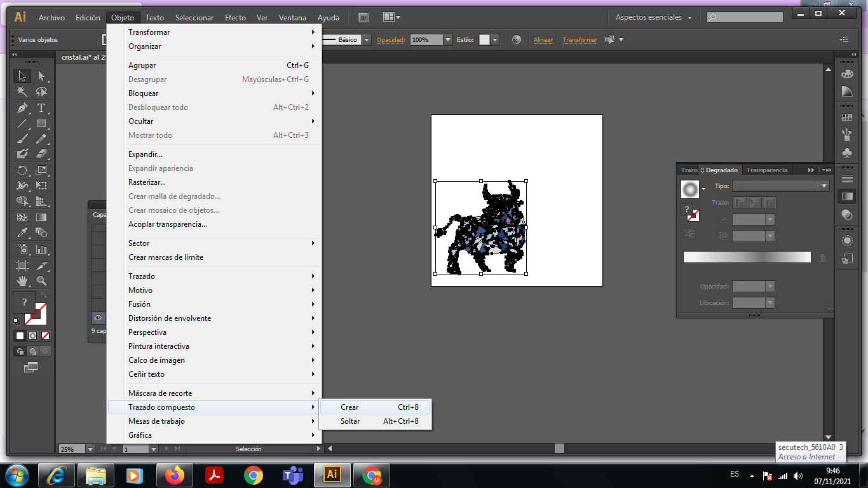Switch to the Trazo tab
Viewport: 868px width, 488px height.
tap(689, 170)
